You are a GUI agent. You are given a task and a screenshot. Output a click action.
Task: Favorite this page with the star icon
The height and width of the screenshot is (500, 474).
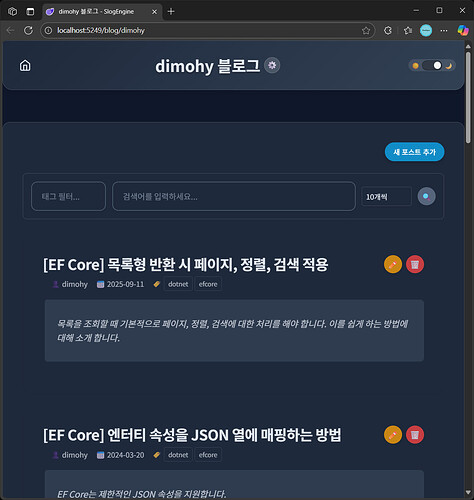(x=366, y=31)
